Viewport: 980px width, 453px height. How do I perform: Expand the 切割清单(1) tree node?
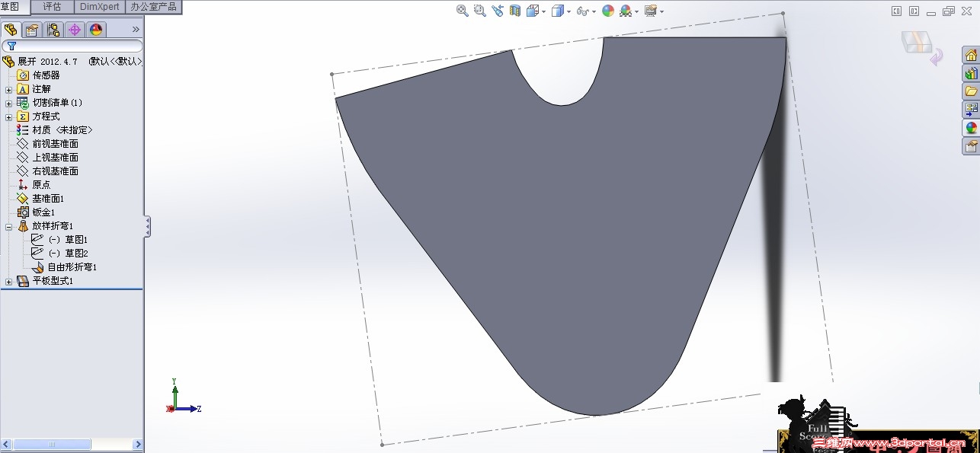tap(8, 103)
